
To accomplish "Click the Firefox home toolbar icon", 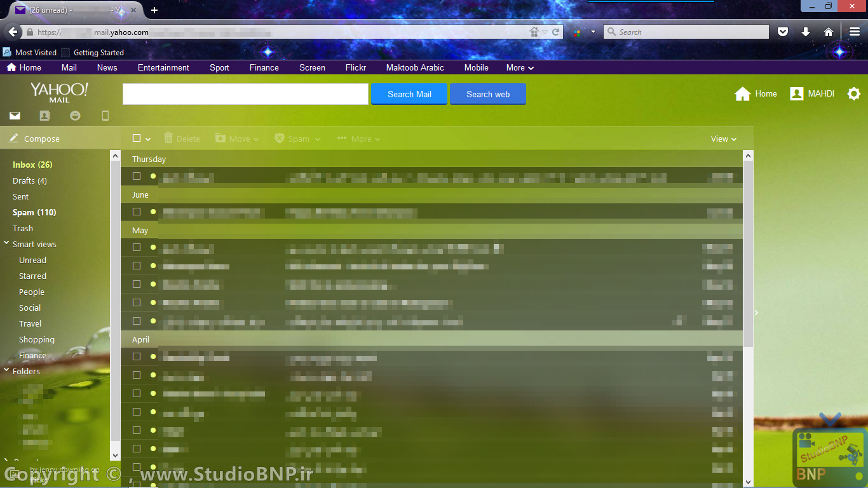I will click(829, 32).
